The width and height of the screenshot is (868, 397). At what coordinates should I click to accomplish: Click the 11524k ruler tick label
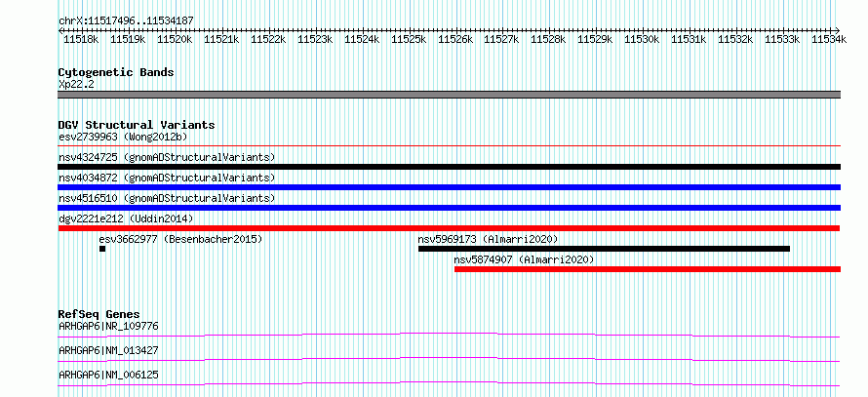(x=362, y=39)
